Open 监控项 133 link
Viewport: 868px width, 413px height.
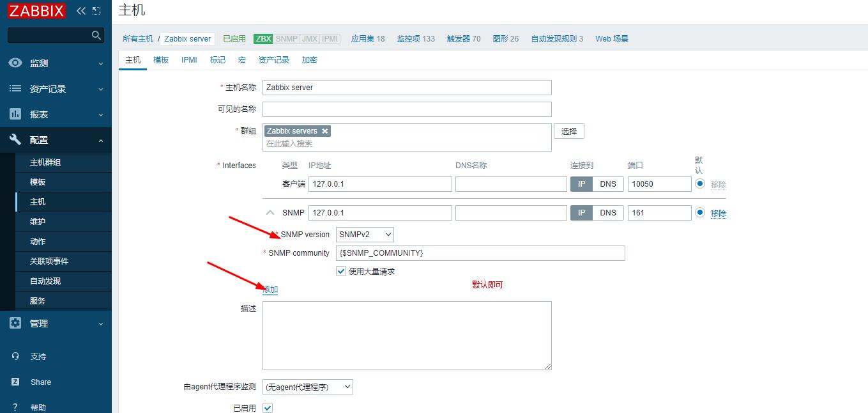pos(416,38)
